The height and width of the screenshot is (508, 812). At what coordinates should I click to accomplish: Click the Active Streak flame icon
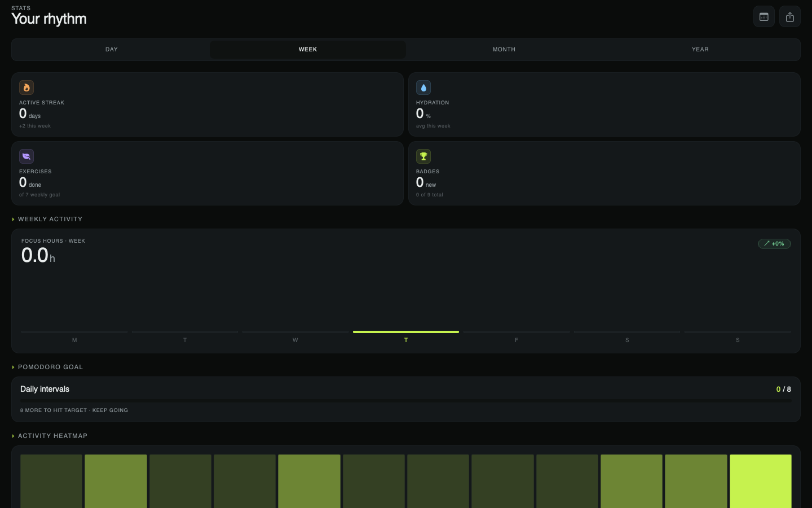pyautogui.click(x=27, y=87)
